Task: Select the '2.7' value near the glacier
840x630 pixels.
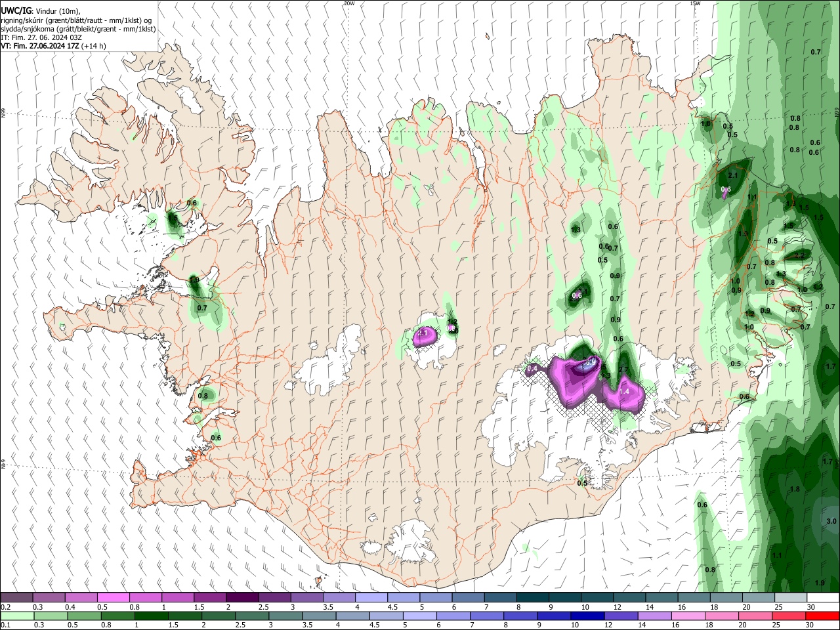Action: (x=624, y=369)
